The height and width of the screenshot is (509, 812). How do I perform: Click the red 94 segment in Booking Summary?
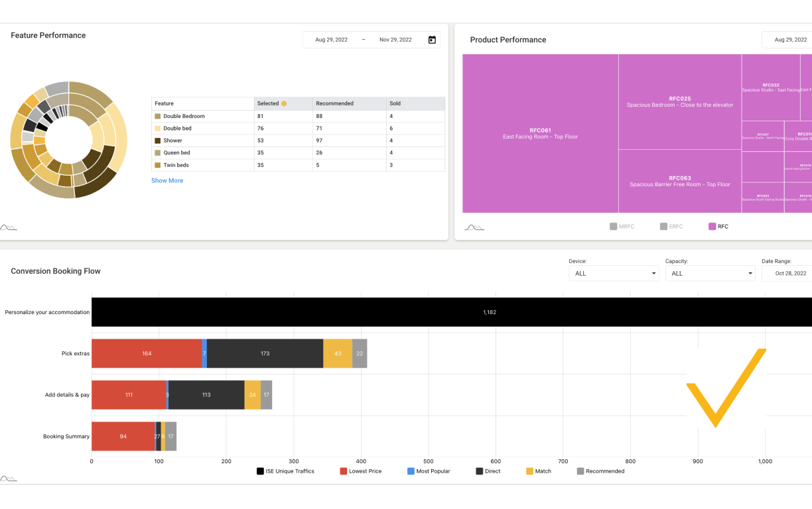tap(123, 436)
